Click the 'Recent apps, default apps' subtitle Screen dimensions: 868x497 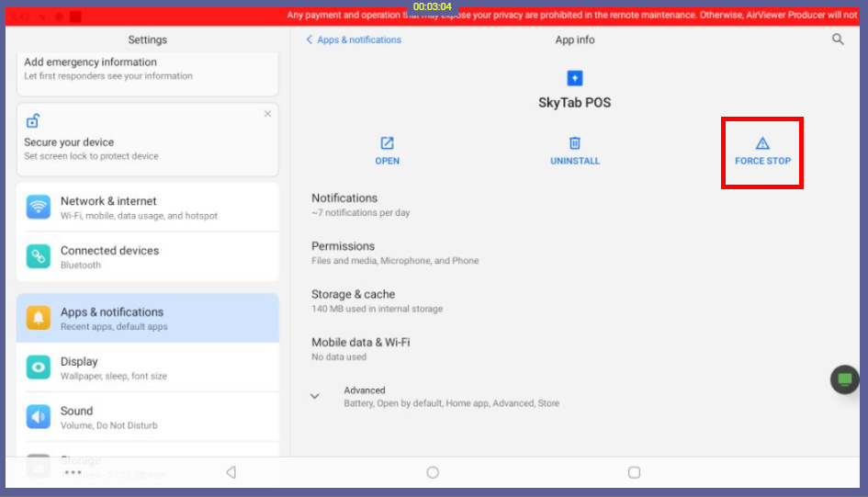coord(114,326)
